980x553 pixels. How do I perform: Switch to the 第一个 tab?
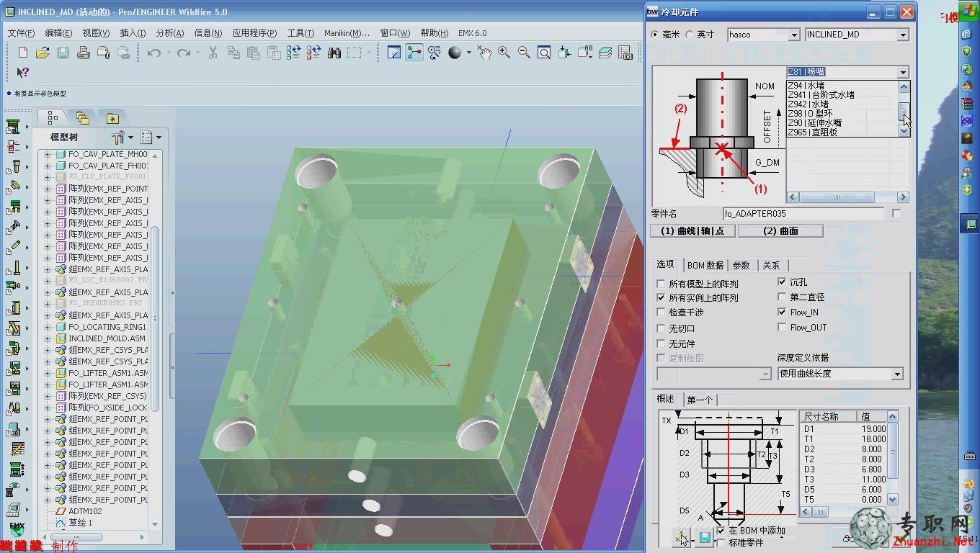[700, 400]
